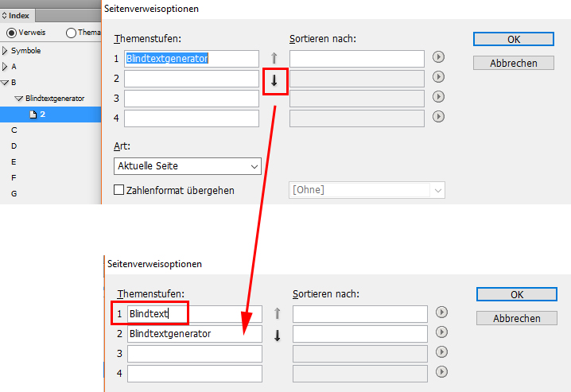Image resolution: width=571 pixels, height=392 pixels.
Task: Collapse the B section triangle
Action: coord(5,83)
